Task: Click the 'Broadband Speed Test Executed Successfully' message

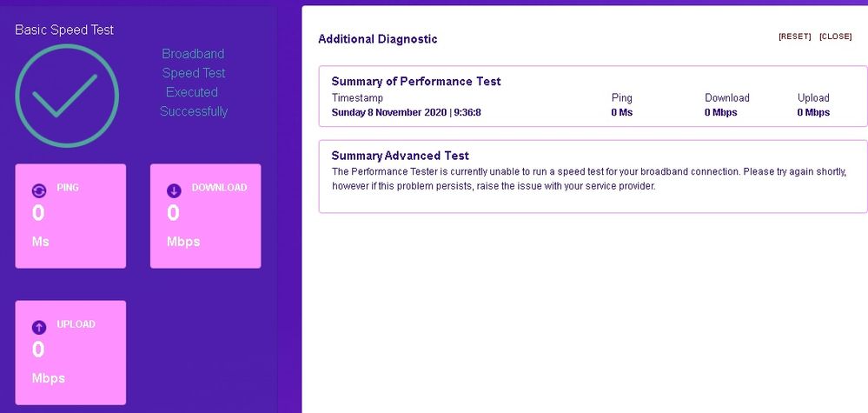Action: [193, 83]
